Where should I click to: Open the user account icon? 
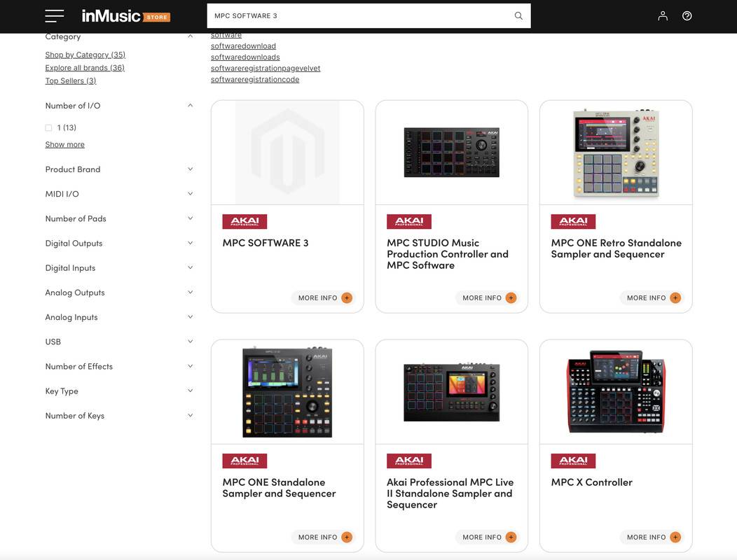coord(663,16)
